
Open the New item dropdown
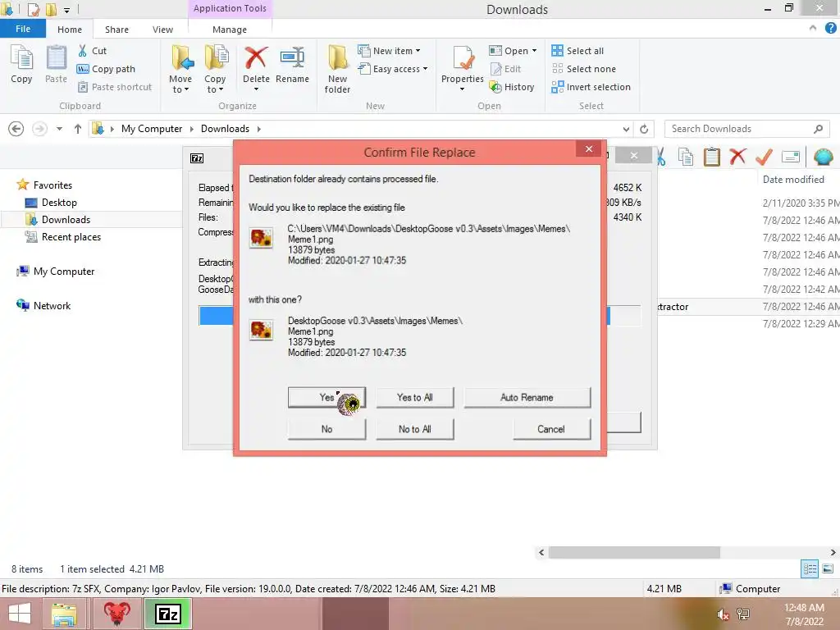pos(390,51)
